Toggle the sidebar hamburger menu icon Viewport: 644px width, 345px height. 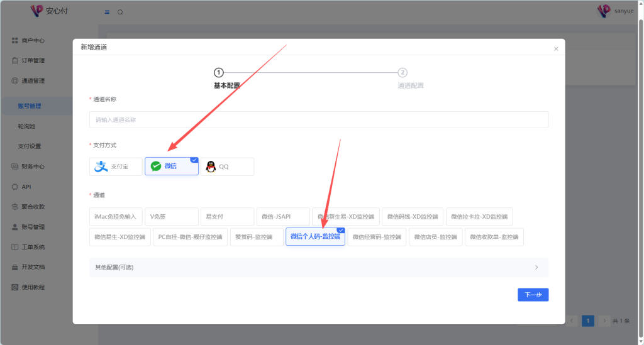tap(107, 13)
